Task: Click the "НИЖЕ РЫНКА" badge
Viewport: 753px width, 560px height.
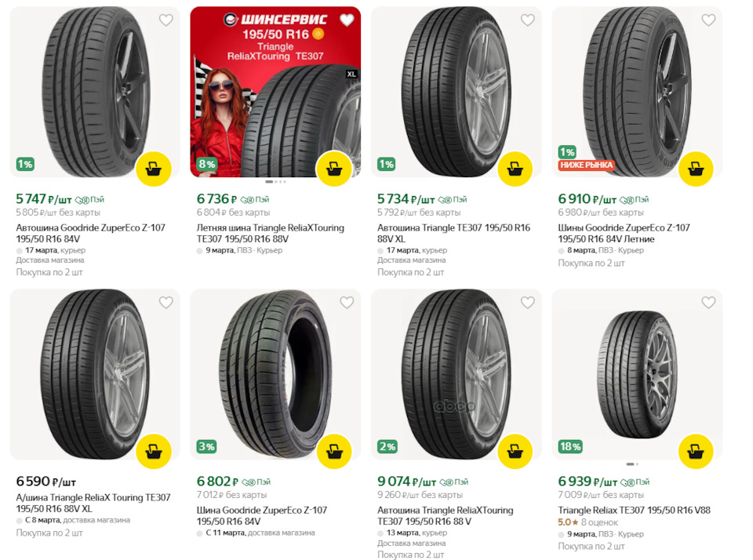Action: click(586, 165)
